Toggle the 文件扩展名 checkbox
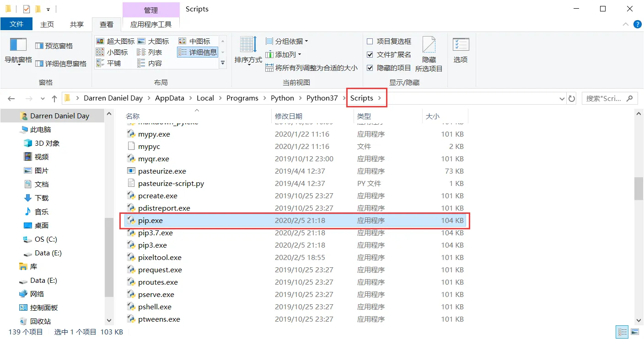The height and width of the screenshot is (339, 644). pyautogui.click(x=370, y=54)
